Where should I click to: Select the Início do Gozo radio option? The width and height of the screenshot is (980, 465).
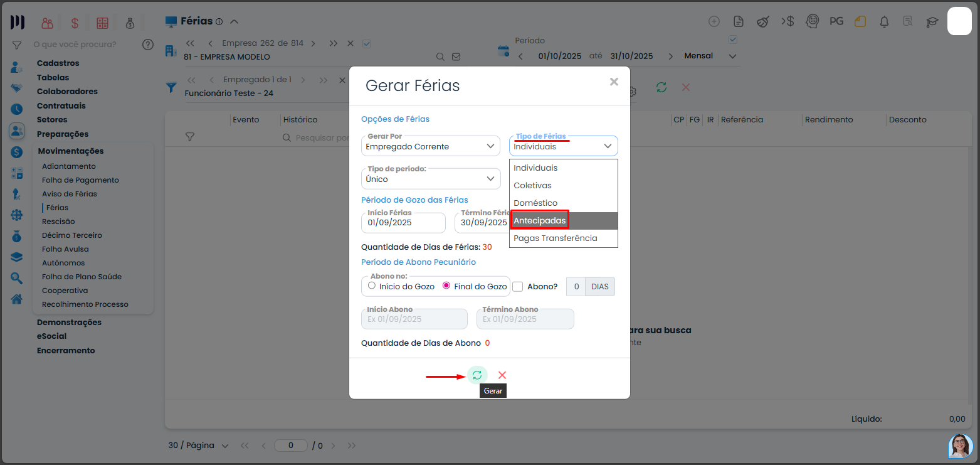point(372,286)
